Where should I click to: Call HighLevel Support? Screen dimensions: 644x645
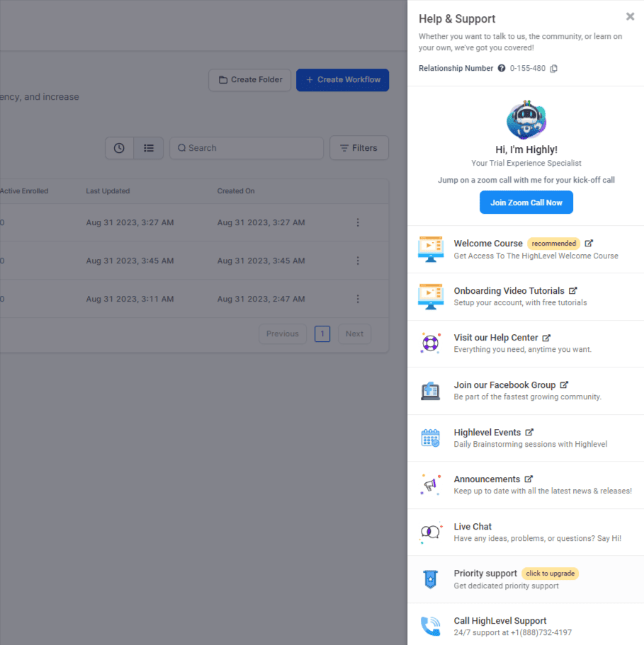pos(500,621)
